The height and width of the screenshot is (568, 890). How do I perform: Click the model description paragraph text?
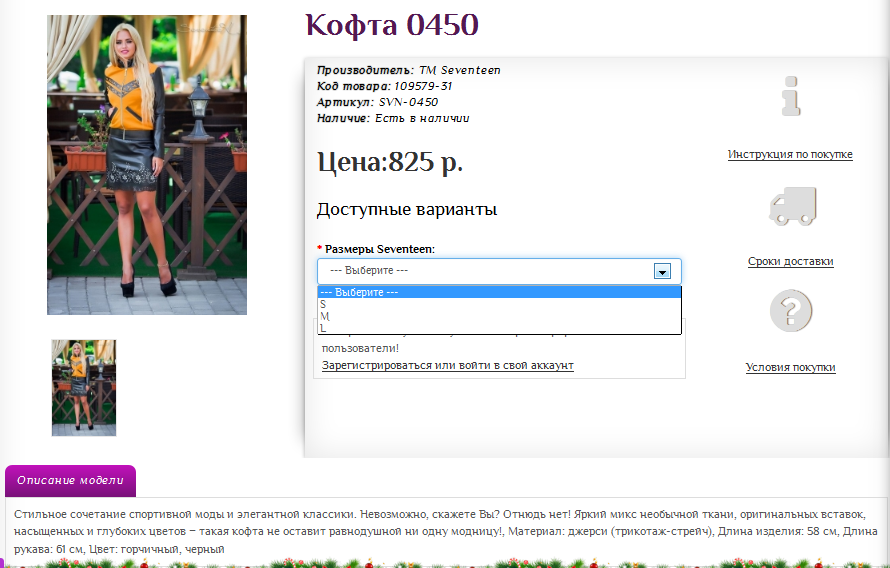446,532
